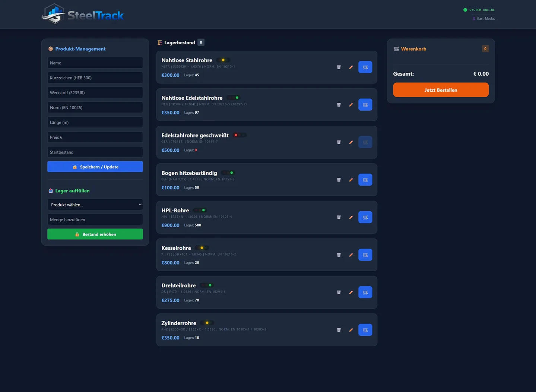Click the Lager auffüllen box icon
The width and height of the screenshot is (536, 392).
pyautogui.click(x=51, y=190)
